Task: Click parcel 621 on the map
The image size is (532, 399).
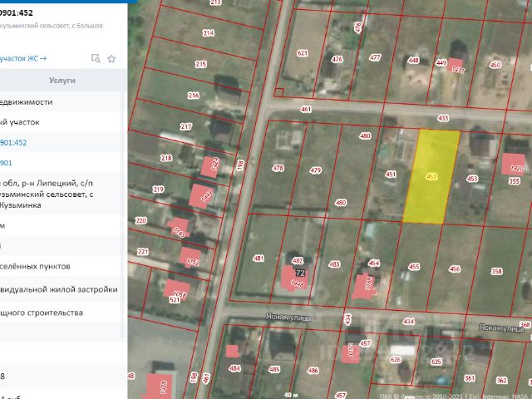Action: point(302,53)
